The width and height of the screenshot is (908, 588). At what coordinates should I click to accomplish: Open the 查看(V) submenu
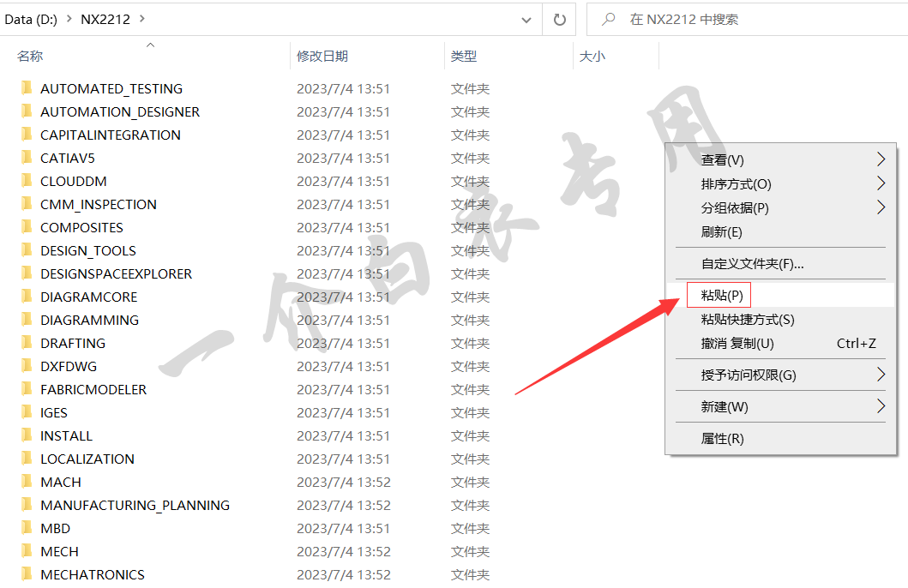point(780,159)
